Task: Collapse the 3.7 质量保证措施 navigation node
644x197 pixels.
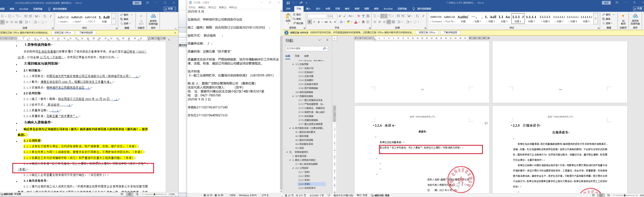Action: [293, 96]
